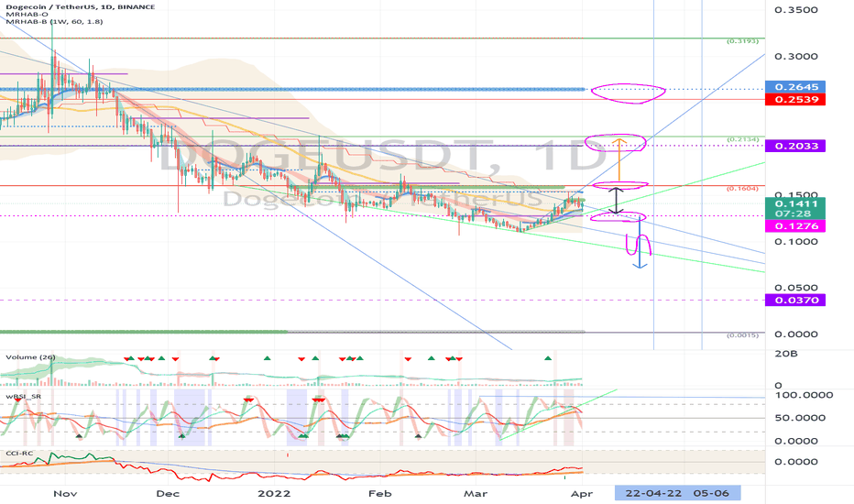
Task: Click the highlighted 05-06 date marker
Action: point(711,493)
